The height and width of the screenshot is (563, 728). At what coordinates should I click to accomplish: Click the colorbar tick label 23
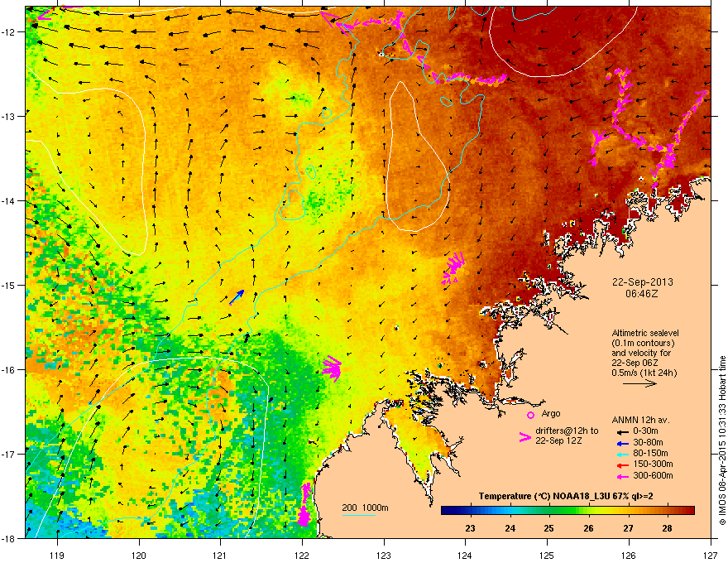point(471,528)
